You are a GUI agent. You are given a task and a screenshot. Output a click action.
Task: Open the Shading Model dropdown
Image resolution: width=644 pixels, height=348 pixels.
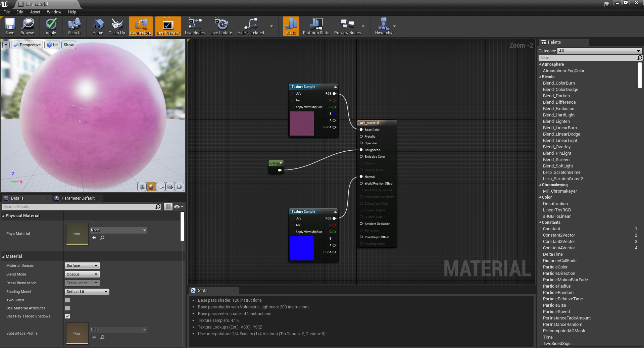[87, 292]
